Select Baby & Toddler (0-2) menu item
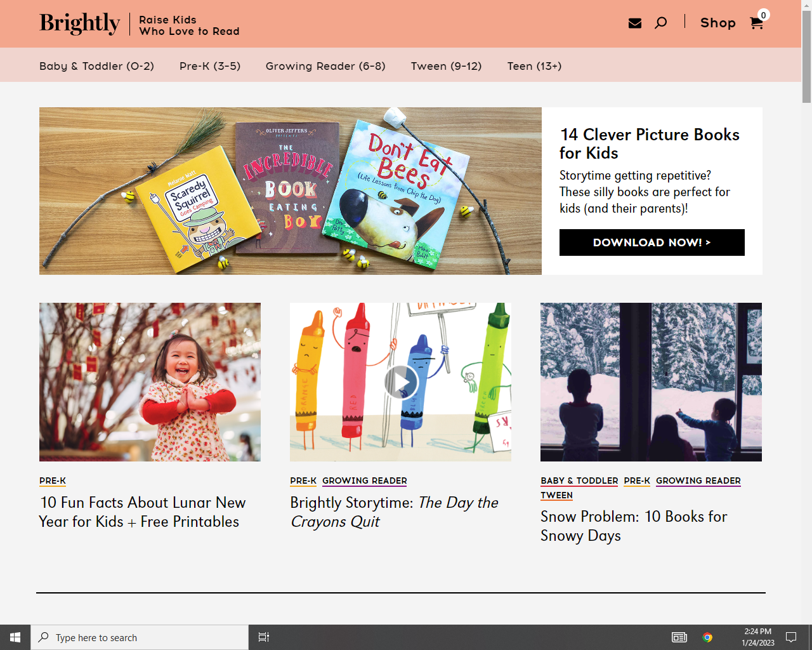The width and height of the screenshot is (812, 650). coord(96,66)
